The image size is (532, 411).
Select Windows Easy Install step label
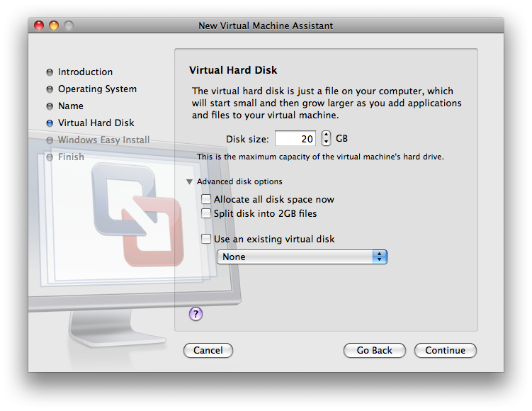point(103,140)
